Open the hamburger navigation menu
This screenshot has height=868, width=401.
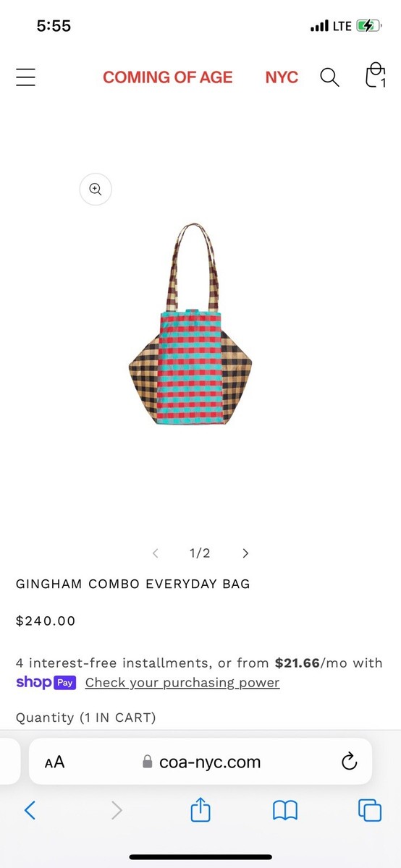(25, 77)
